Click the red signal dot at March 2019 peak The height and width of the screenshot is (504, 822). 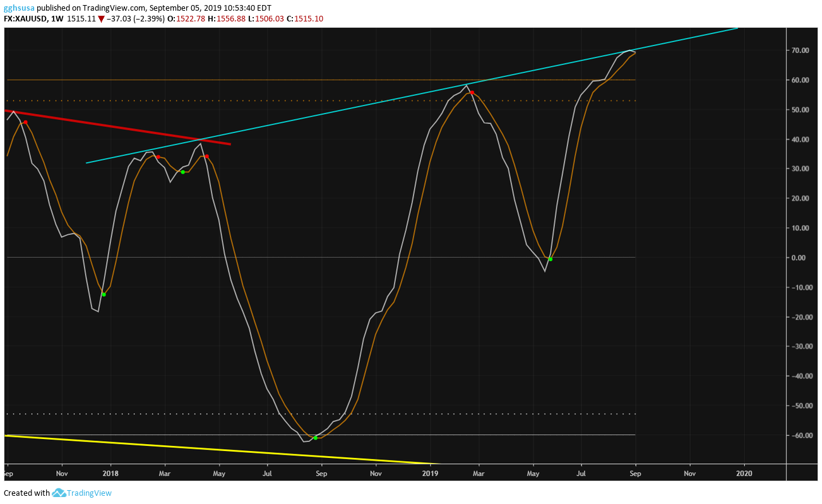pos(472,93)
